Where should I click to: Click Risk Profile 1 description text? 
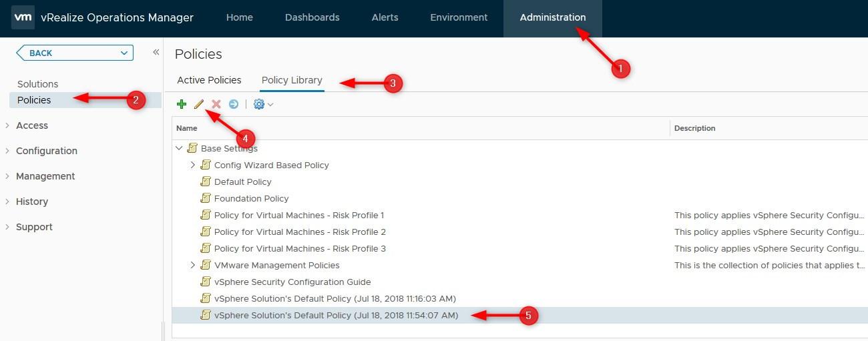tap(770, 215)
